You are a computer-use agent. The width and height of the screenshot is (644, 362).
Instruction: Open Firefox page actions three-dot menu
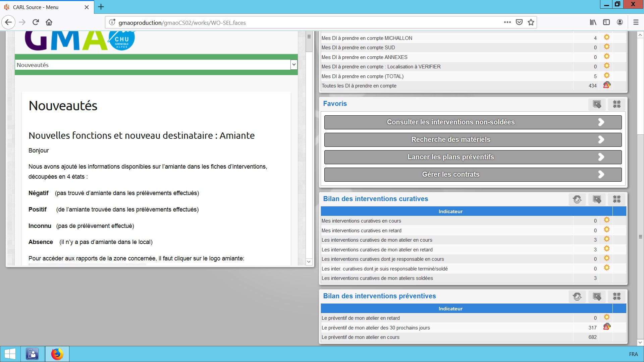[507, 22]
